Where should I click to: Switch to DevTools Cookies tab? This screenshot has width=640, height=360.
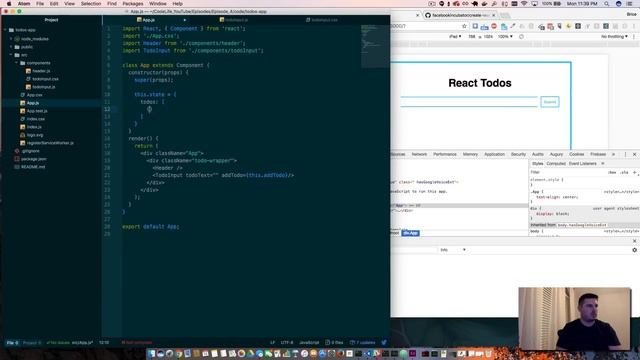coord(576,154)
